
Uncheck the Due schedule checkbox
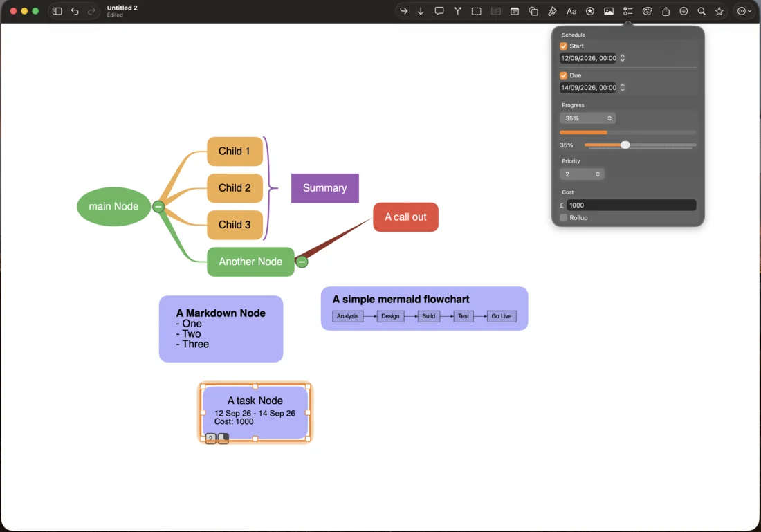[x=563, y=75]
